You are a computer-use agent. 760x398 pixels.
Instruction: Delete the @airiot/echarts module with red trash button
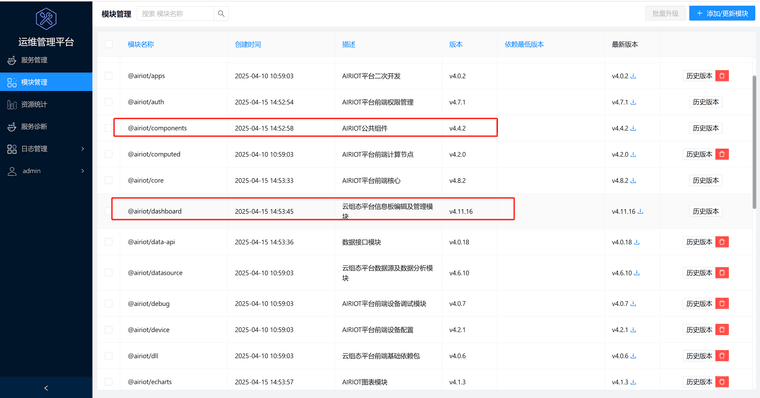click(722, 382)
